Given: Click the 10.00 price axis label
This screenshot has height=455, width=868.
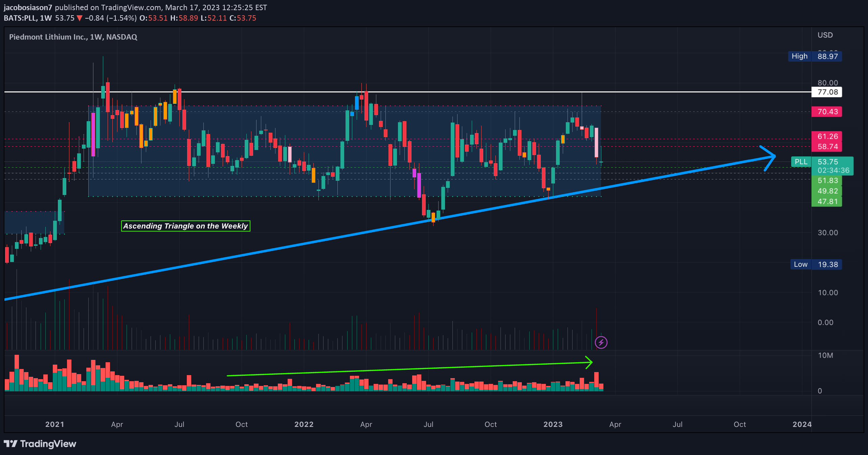Looking at the screenshot, I should coord(828,292).
